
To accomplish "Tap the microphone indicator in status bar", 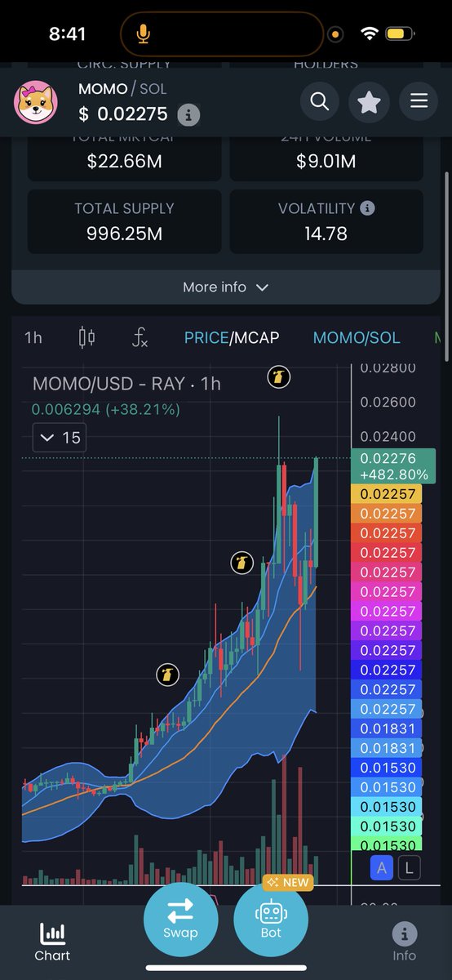I will click(x=143, y=33).
